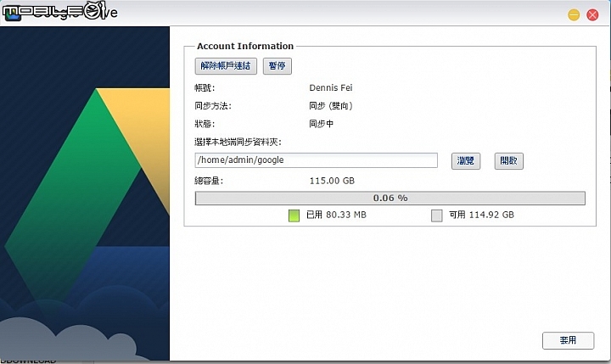Click the app icon in title bar

click(x=12, y=14)
